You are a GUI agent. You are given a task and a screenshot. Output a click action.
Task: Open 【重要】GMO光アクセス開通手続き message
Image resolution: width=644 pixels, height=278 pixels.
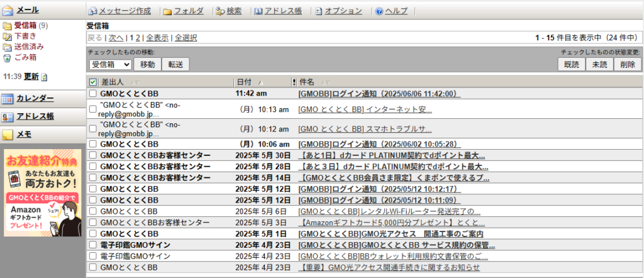tap(389, 268)
